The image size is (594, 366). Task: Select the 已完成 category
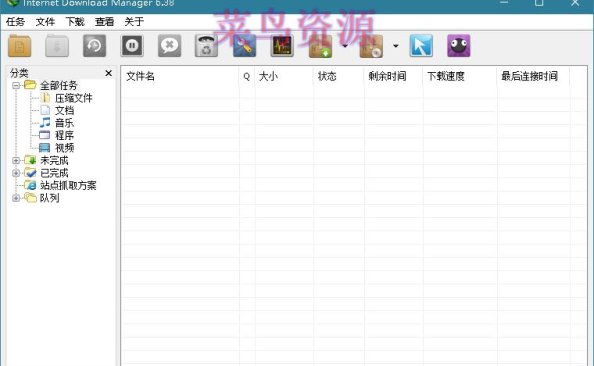tap(54, 173)
